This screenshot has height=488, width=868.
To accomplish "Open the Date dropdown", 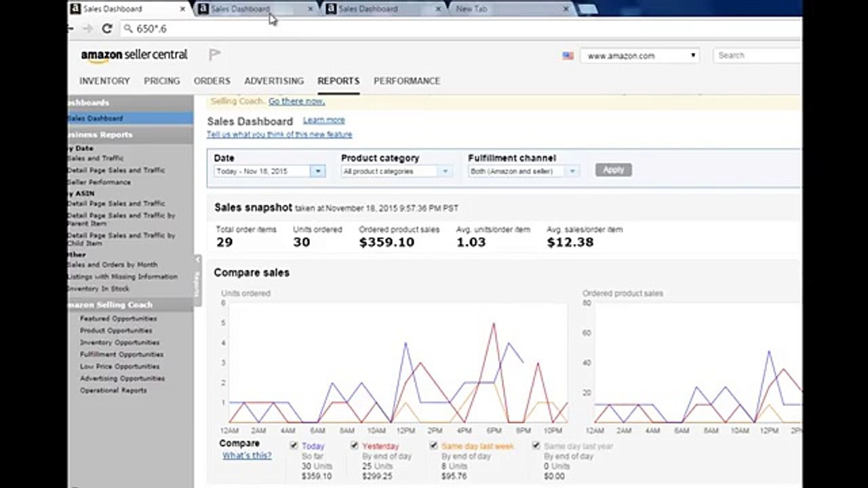I will [270, 171].
